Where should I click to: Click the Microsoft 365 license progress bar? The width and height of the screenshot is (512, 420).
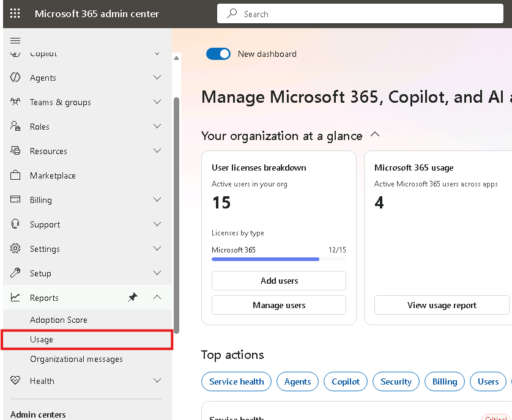279,259
